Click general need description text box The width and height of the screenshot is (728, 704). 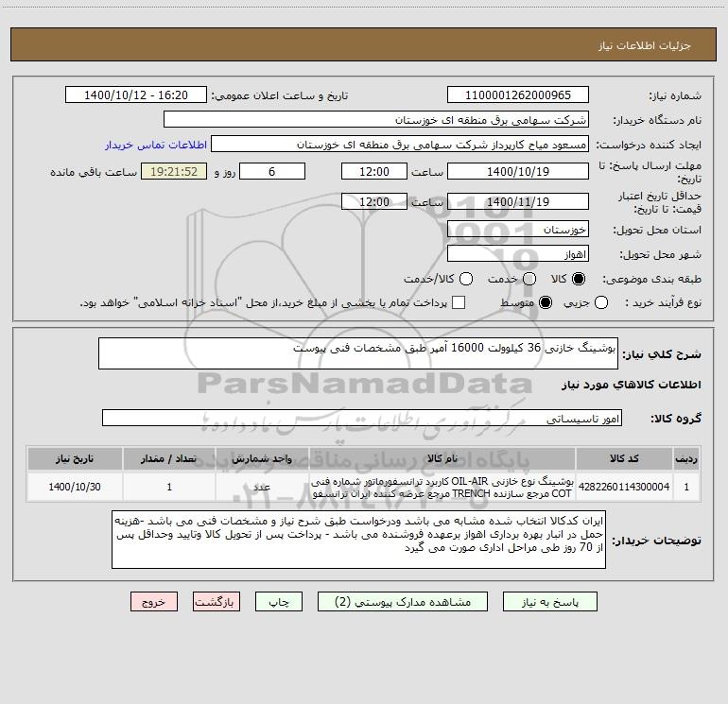[x=358, y=353]
